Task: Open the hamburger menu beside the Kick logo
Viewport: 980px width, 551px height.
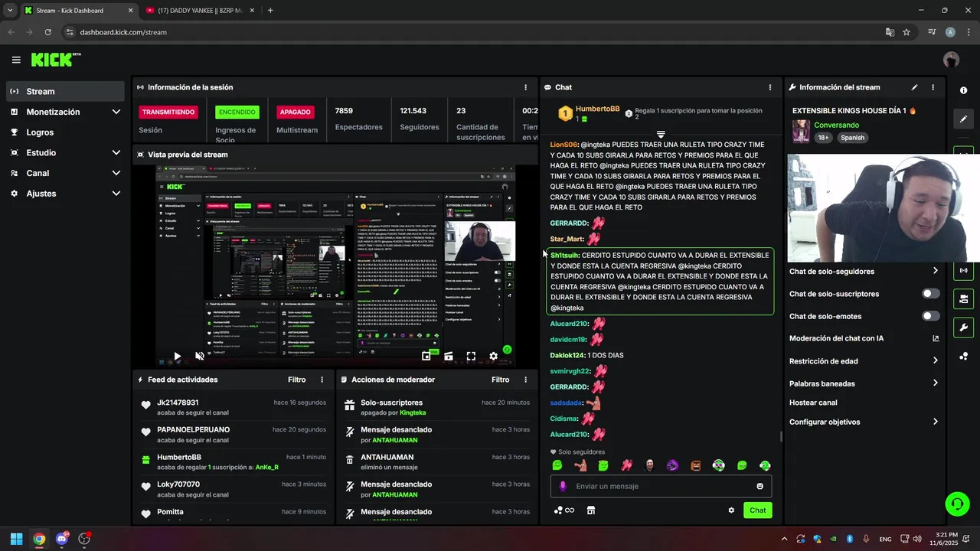Action: coord(16,60)
